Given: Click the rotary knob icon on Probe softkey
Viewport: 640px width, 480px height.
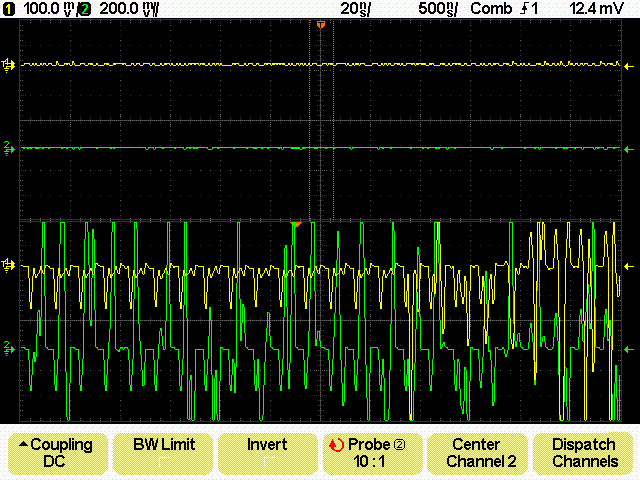Looking at the screenshot, I should [x=336, y=444].
